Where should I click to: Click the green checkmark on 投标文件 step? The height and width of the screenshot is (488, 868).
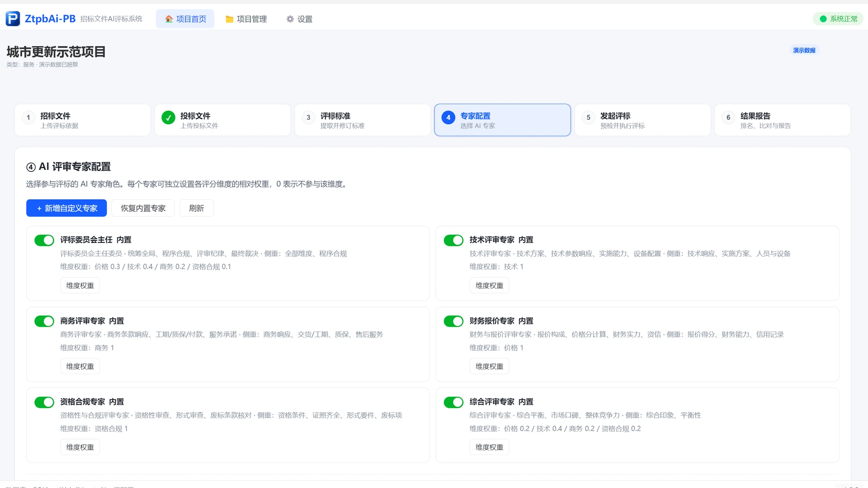click(x=168, y=117)
